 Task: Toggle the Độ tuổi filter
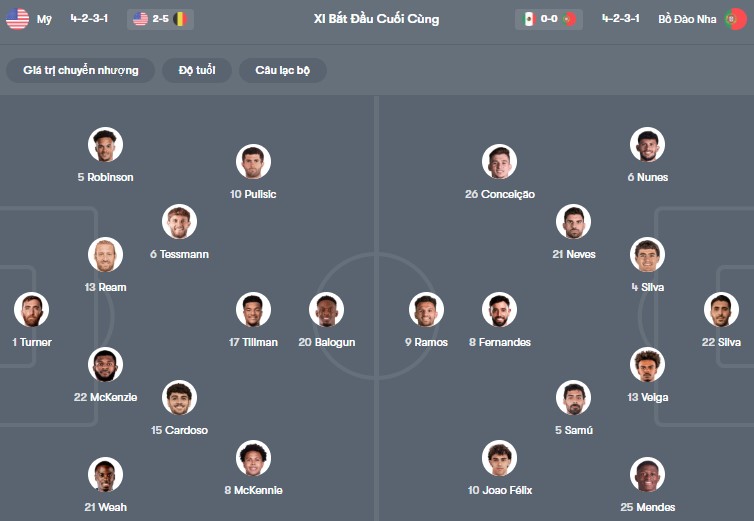click(x=199, y=70)
